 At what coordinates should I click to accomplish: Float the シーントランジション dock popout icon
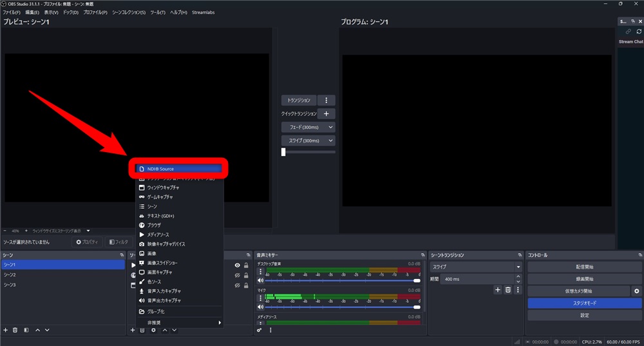(x=520, y=255)
